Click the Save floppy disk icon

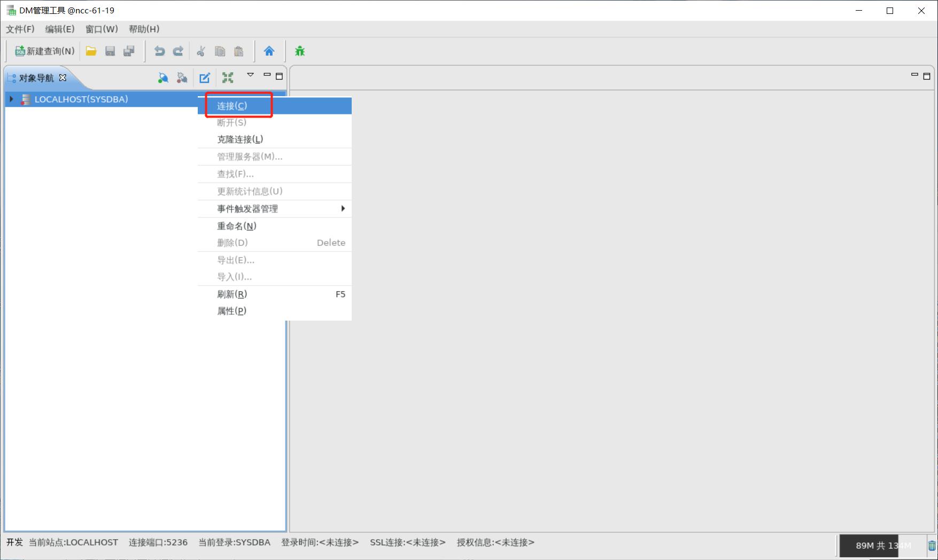(110, 51)
